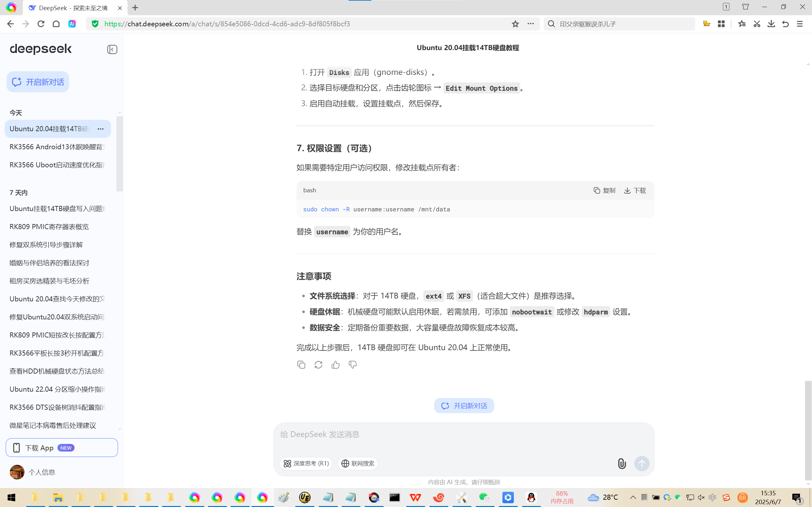Screen dimensions: 812x507
Task: Click the chat history sidebar scrollbar
Action: click(120, 154)
